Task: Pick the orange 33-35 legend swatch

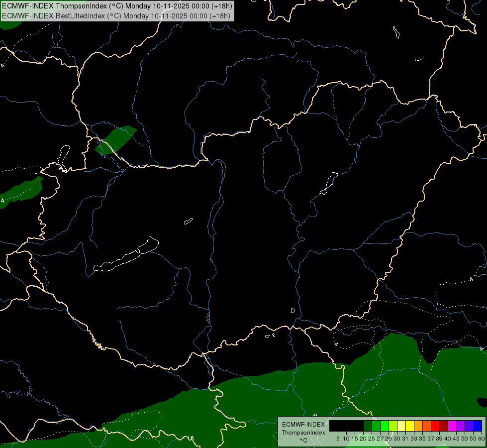Action: coord(418,426)
